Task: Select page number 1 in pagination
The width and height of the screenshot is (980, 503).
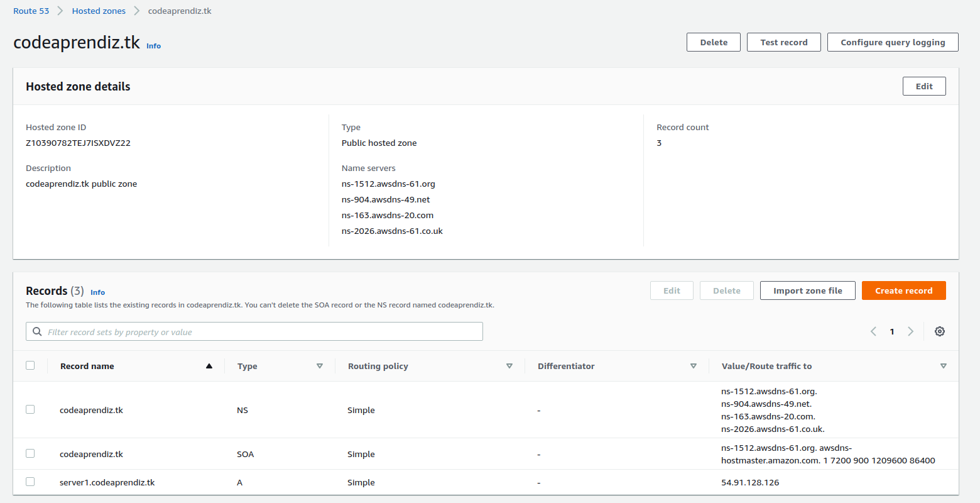Action: (892, 331)
